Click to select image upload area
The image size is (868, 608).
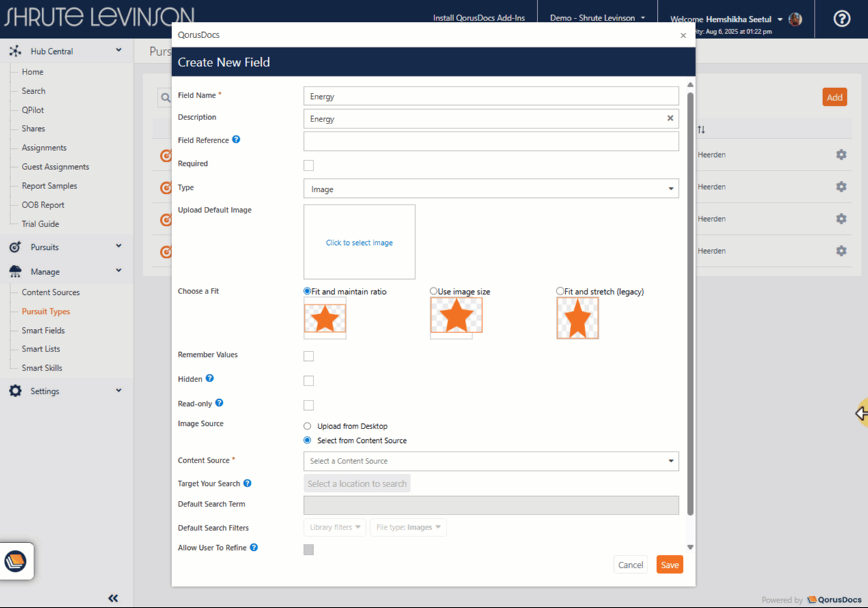359,242
